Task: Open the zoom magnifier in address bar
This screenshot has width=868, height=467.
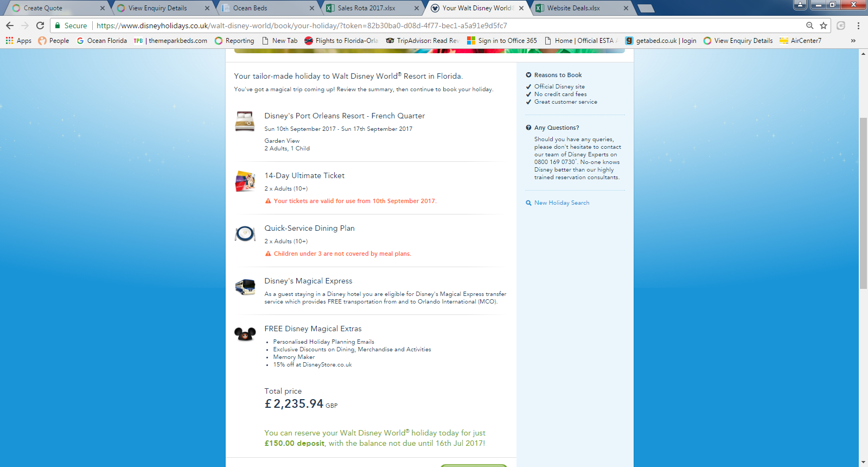Action: coord(810,26)
